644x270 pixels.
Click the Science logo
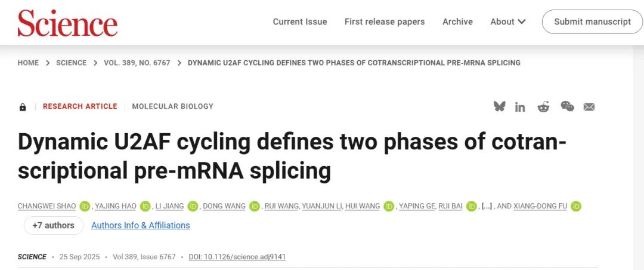[x=67, y=23]
